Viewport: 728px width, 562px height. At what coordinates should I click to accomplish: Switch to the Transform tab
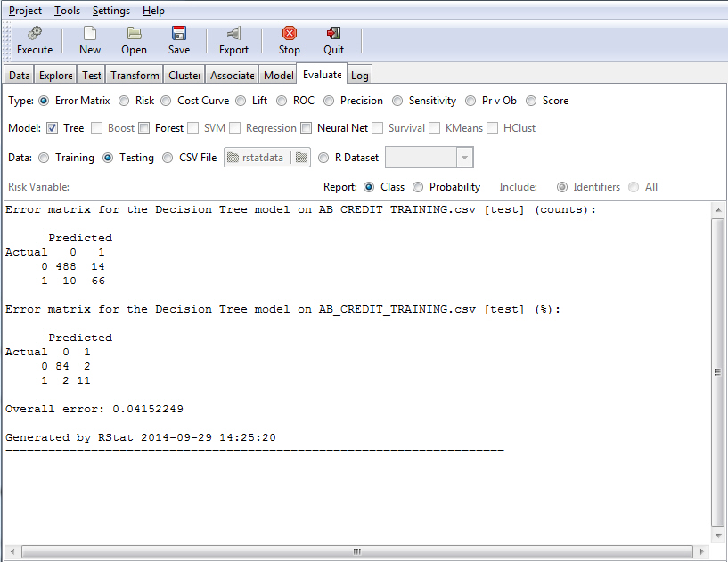click(x=135, y=75)
